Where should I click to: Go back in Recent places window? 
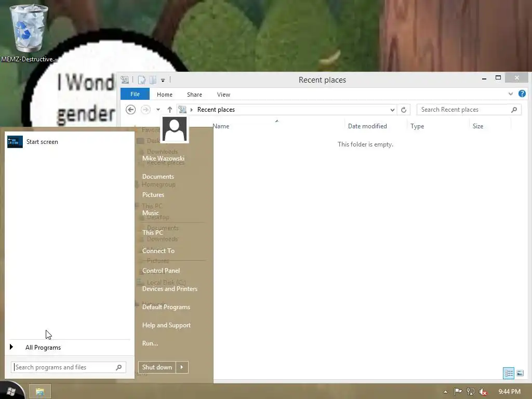(130, 110)
